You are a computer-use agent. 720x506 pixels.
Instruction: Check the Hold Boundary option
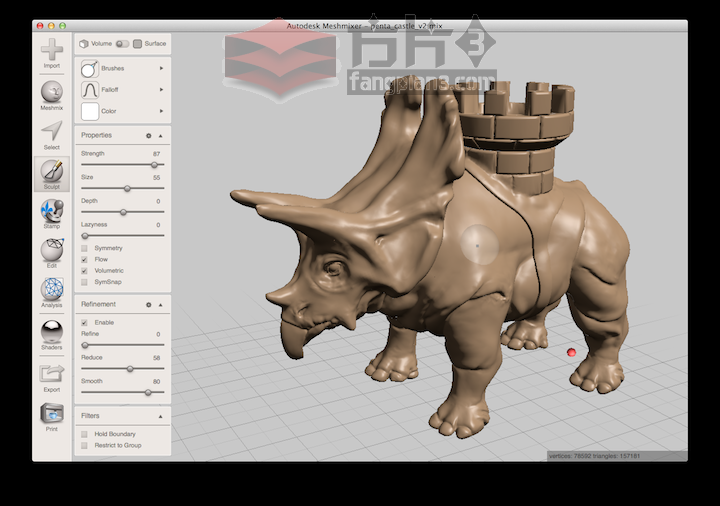tap(84, 434)
